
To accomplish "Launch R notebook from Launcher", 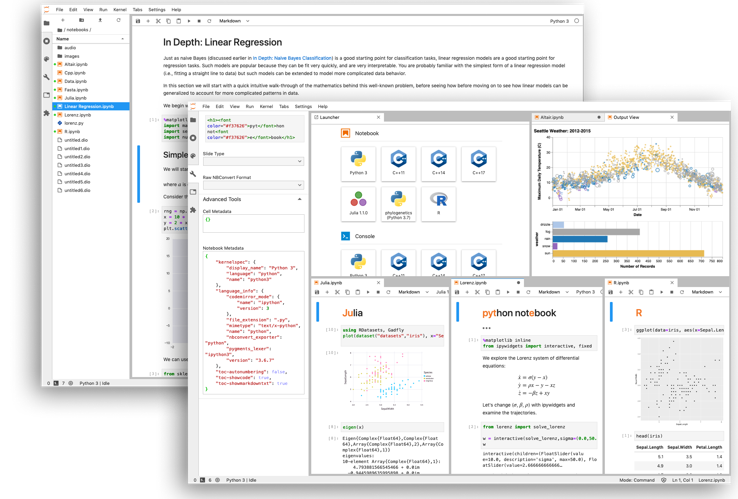I will (438, 203).
